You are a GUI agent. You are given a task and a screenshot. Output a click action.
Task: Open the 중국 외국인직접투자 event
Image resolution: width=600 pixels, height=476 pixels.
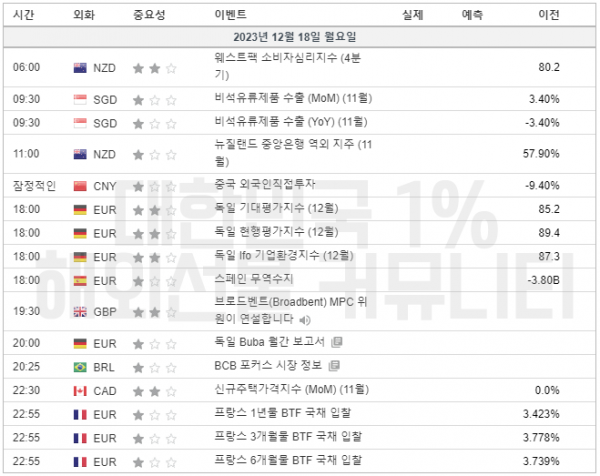click(265, 184)
